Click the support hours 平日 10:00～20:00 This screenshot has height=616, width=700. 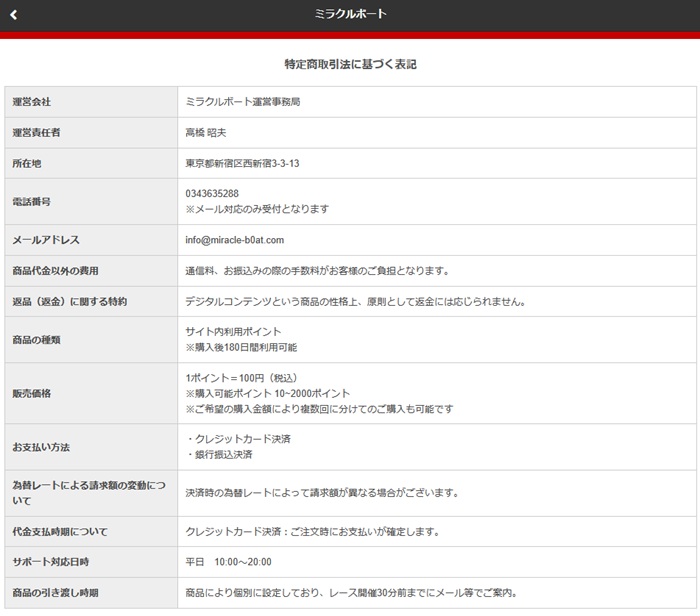point(228,561)
